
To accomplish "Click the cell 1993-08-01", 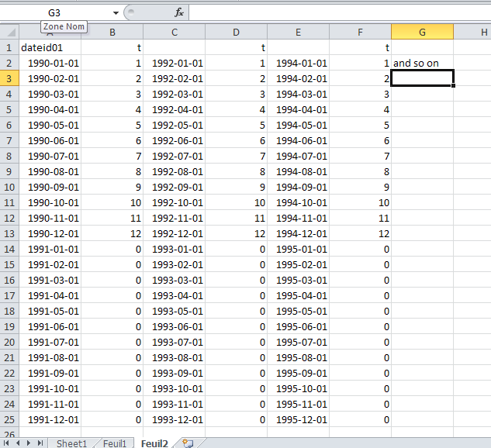I will pos(174,357).
